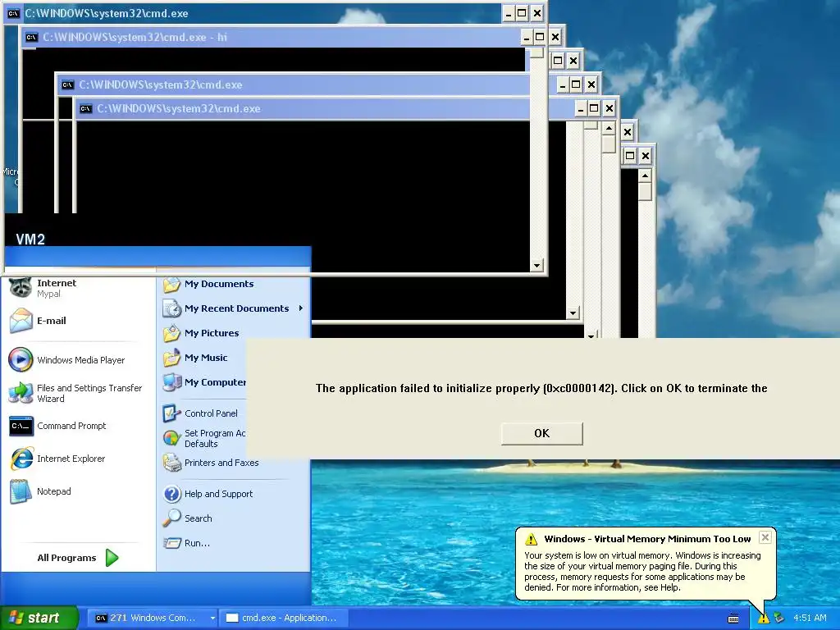Screen dimensions: 840x630
Task: Maximize the frontmost cmd.exe window
Action: (523, 13)
